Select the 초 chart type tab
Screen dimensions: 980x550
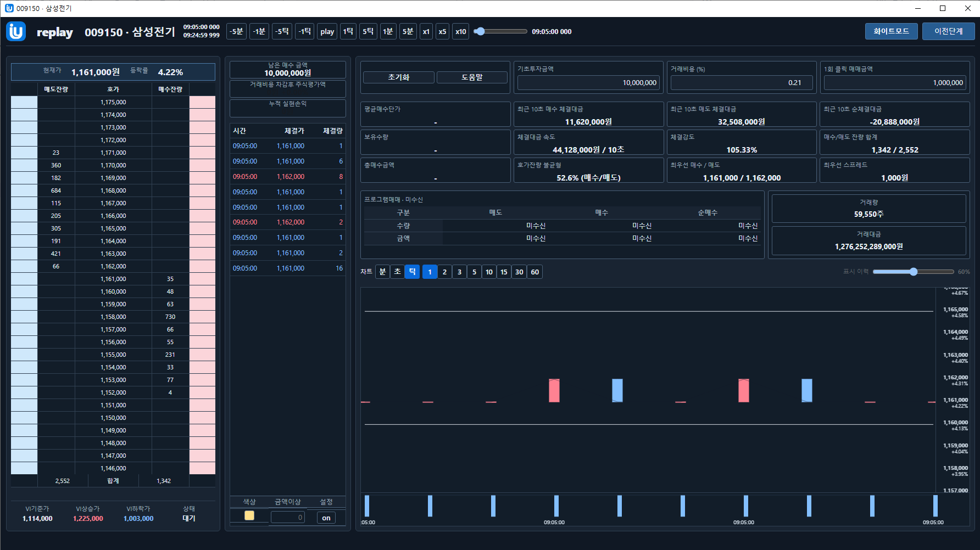pyautogui.click(x=397, y=272)
